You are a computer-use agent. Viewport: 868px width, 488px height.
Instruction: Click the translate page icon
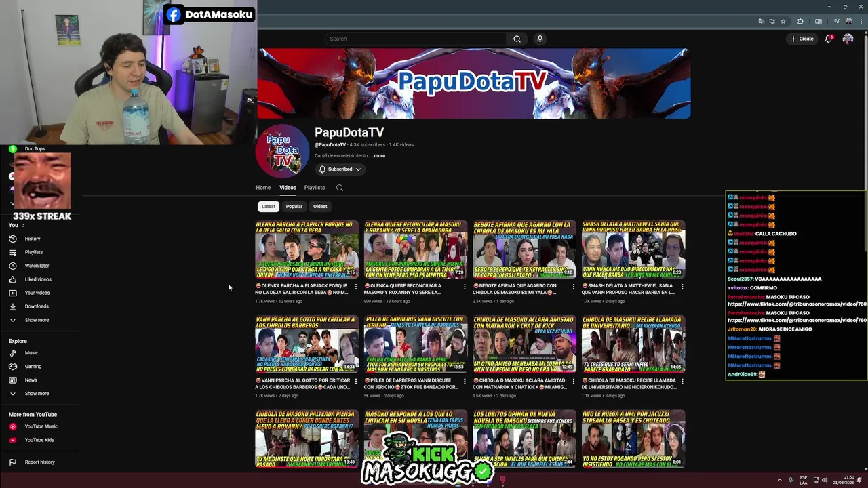tap(762, 21)
